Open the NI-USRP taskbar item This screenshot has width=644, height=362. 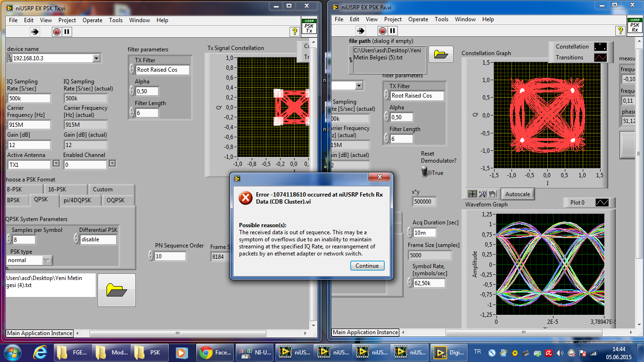tap(254, 352)
